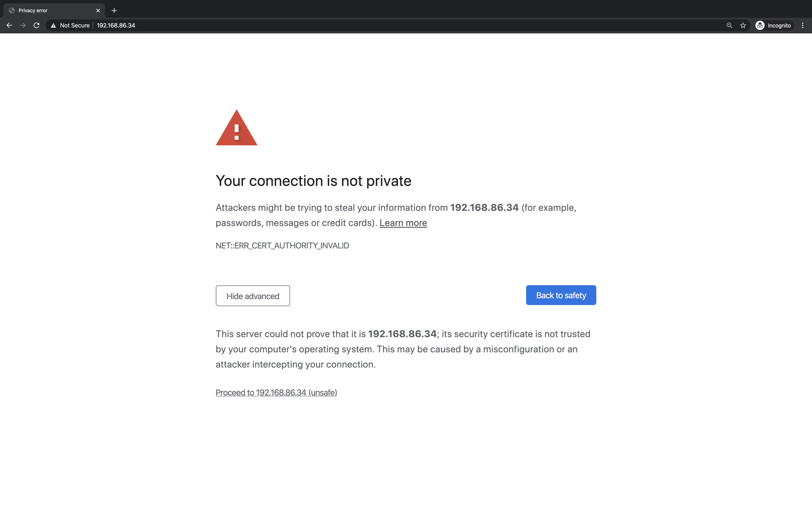
Task: Select the Privacy error tab
Action: (54, 10)
